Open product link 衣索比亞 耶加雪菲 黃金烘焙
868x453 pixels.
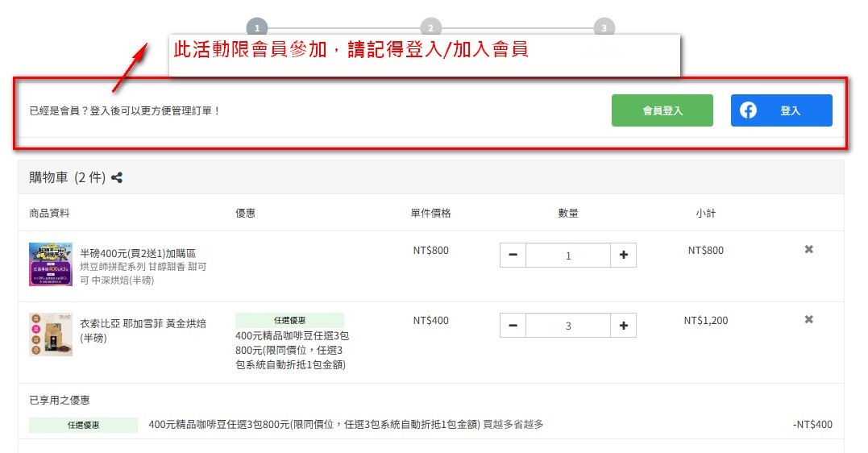143,330
